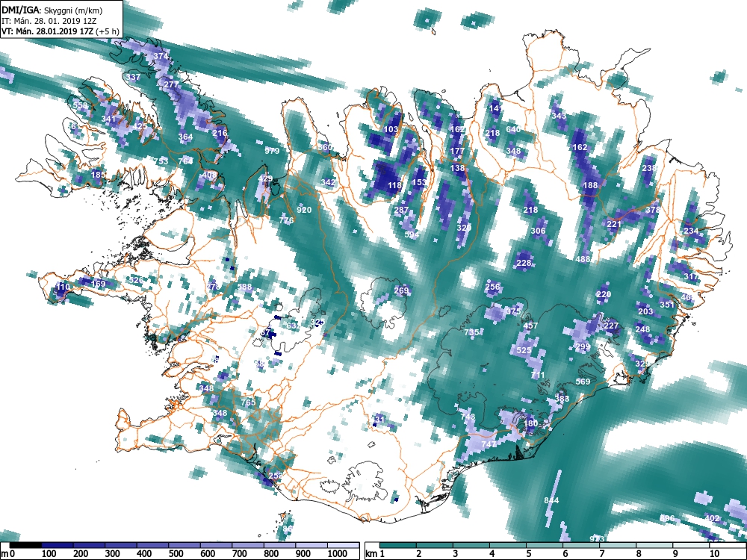This screenshot has width=747, height=560.
Task: Click the visibility value 277
Action: [171, 84]
